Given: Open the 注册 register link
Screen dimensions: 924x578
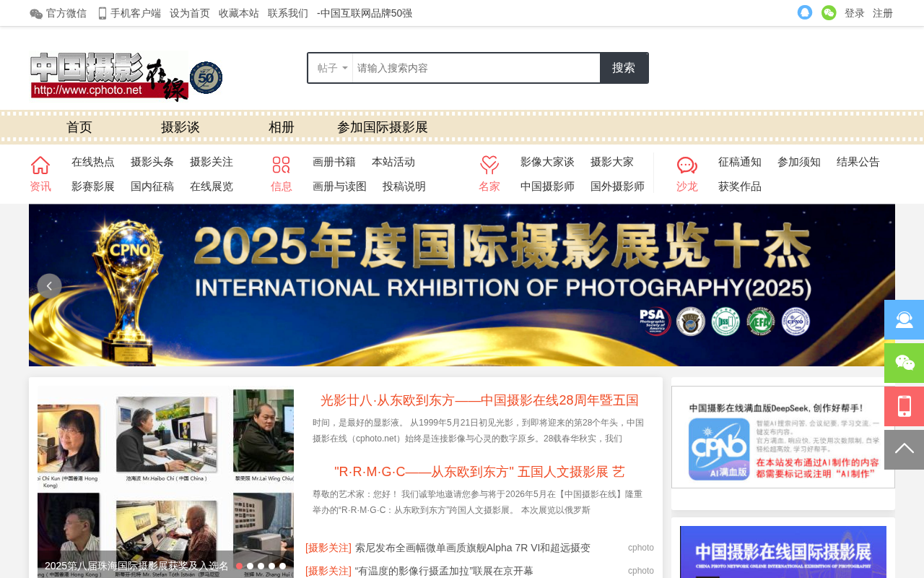Looking at the screenshot, I should point(883,13).
